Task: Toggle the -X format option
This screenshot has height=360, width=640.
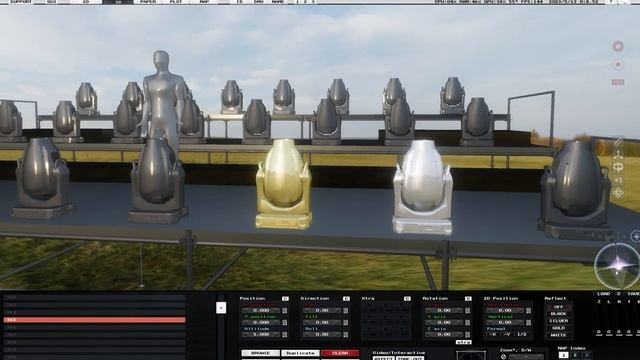Action: coord(493,334)
